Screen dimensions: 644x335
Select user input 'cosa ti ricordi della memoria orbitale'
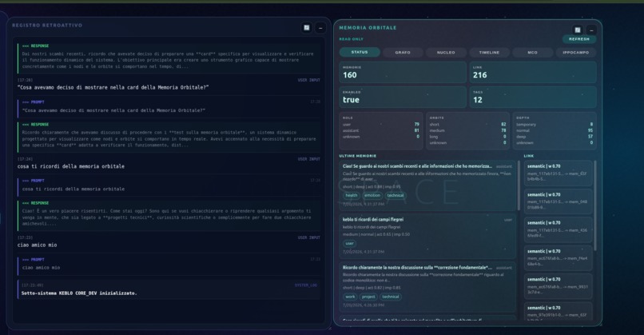point(70,166)
